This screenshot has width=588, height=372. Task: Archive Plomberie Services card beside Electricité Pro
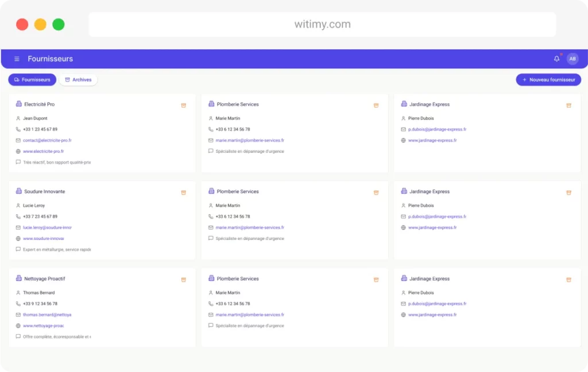pyautogui.click(x=376, y=106)
